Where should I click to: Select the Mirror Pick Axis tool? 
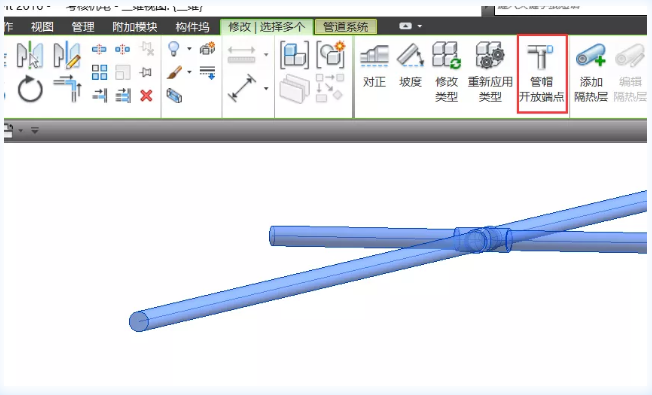pyautogui.click(x=30, y=55)
